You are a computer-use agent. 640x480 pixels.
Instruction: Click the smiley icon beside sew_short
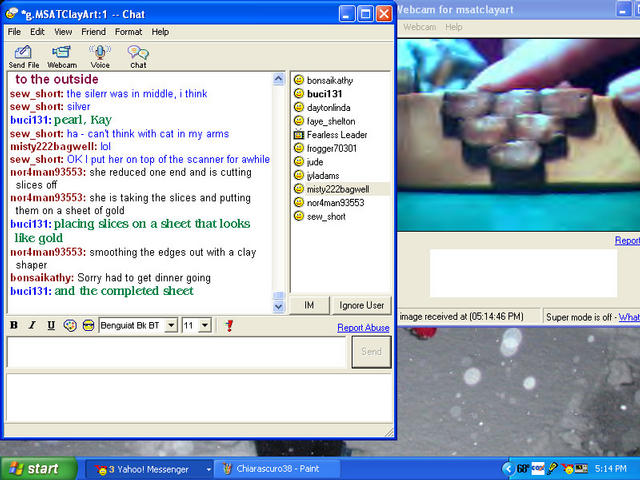click(299, 216)
